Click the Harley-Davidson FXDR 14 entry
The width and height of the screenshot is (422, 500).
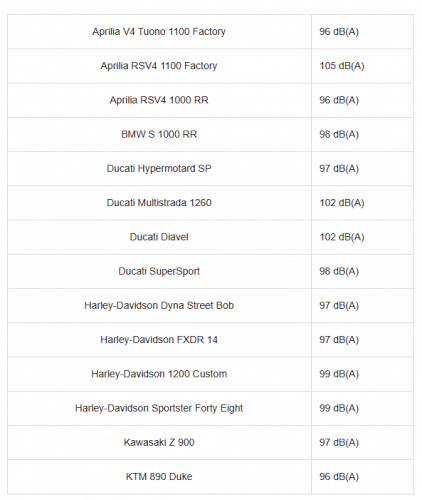click(x=159, y=340)
